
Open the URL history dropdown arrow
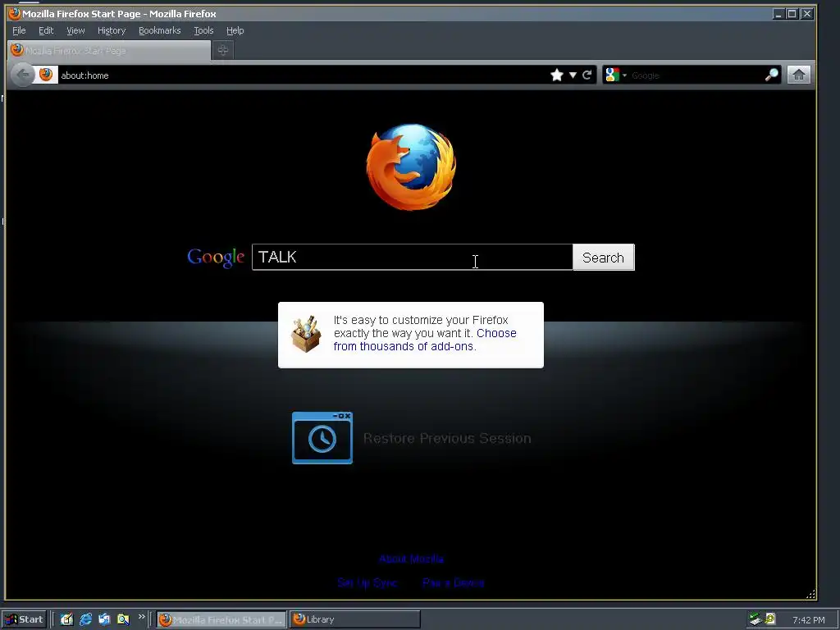click(573, 75)
